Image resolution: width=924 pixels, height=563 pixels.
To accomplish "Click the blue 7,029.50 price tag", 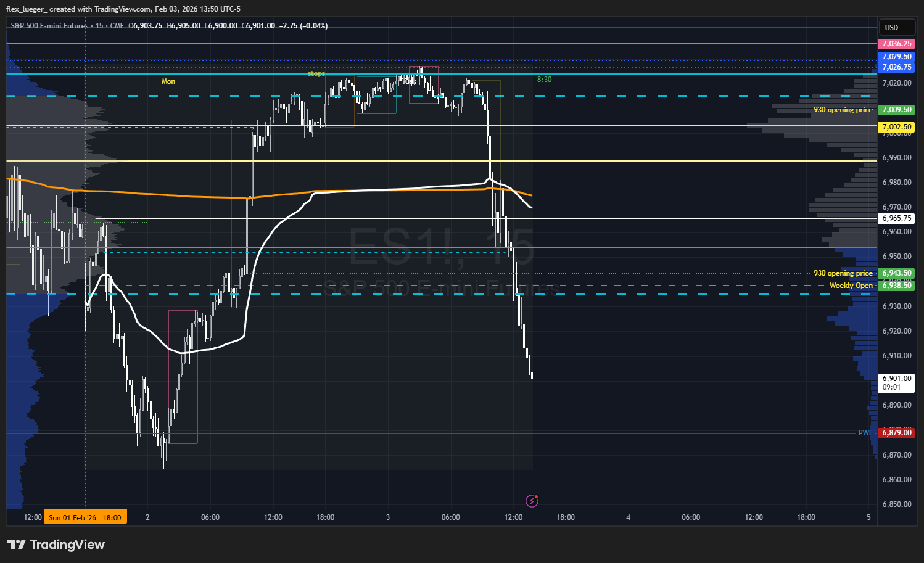I will coord(896,57).
